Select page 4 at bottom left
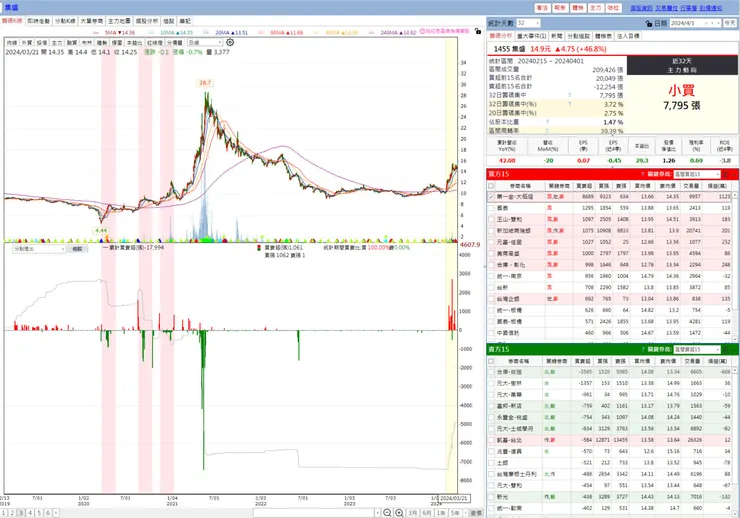The width and height of the screenshot is (740, 518). coord(30,513)
